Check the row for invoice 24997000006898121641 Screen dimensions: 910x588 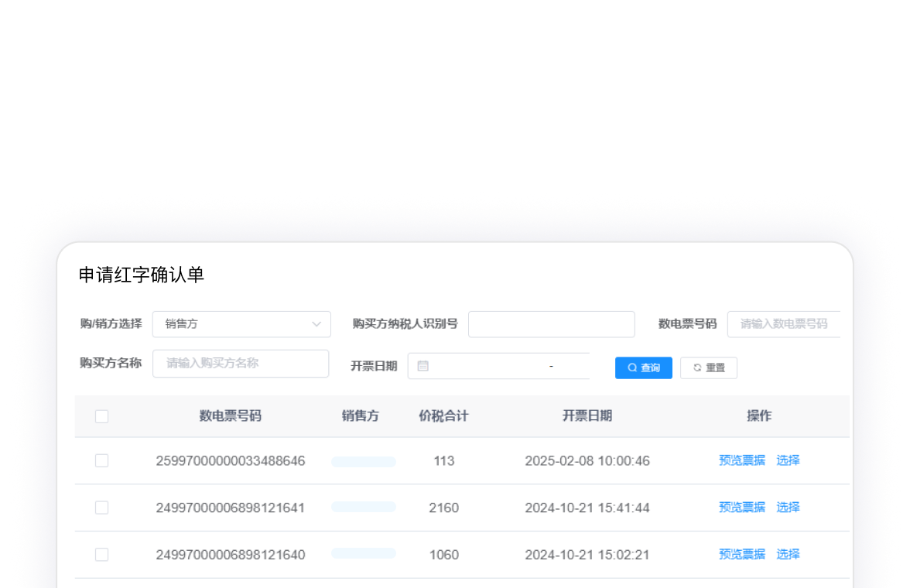(101, 508)
